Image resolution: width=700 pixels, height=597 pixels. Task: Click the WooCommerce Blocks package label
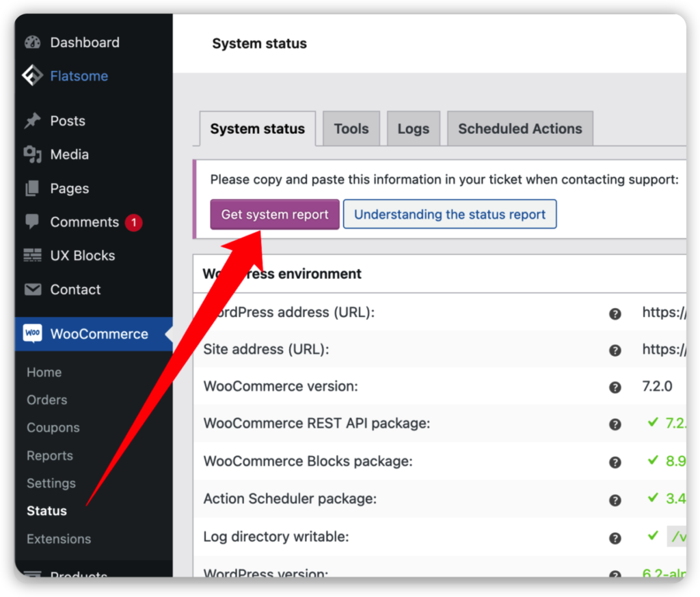(x=308, y=461)
